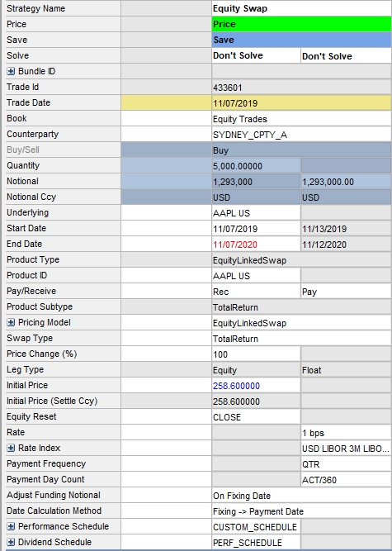The image size is (392, 551).
Task: Click Underlying value AAPL US
Action: [256, 212]
